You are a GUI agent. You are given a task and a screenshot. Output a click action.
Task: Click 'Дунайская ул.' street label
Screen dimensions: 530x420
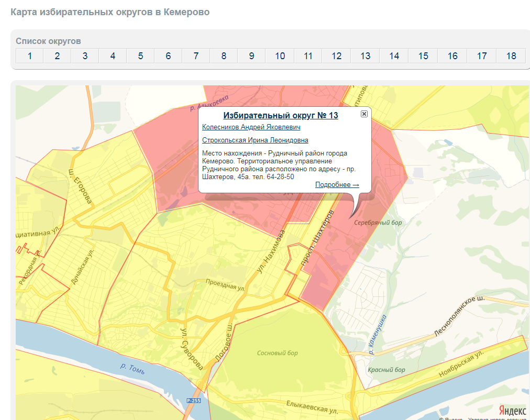pyautogui.click(x=82, y=267)
